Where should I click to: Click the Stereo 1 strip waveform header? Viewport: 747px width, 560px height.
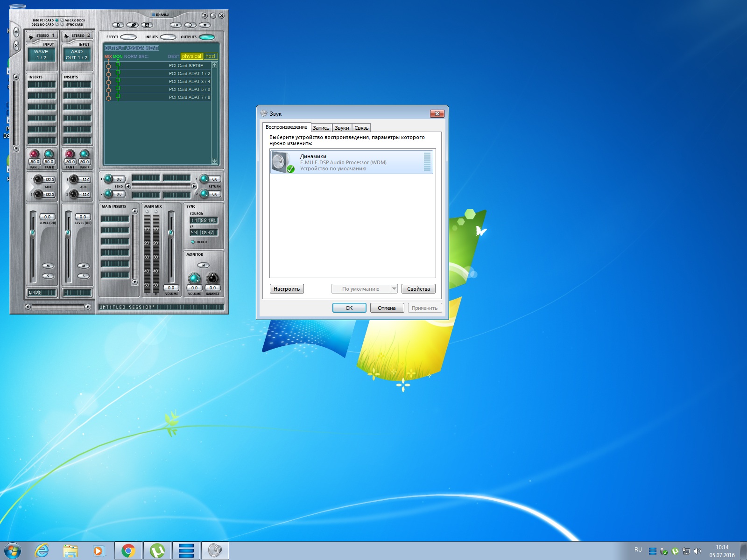coord(42,35)
